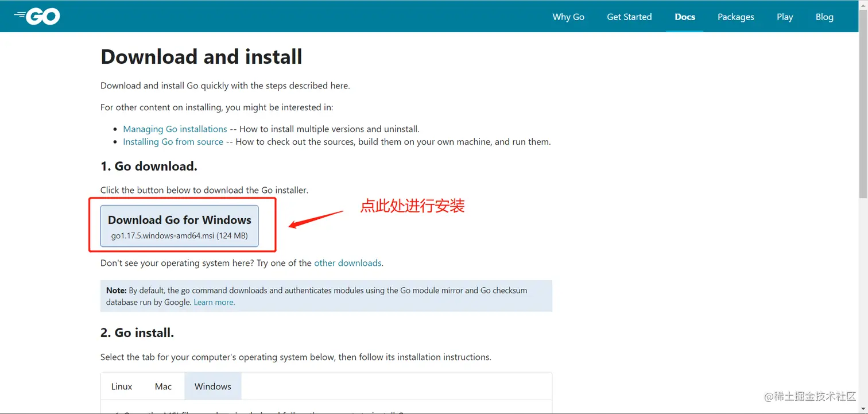The height and width of the screenshot is (414, 868).
Task: Click the 1. Go download. heading
Action: coord(149,167)
